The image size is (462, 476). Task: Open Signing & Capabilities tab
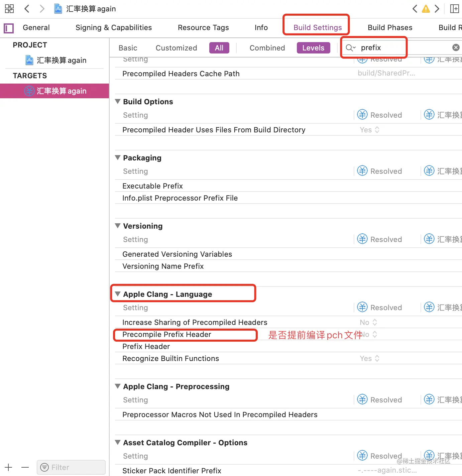[114, 27]
